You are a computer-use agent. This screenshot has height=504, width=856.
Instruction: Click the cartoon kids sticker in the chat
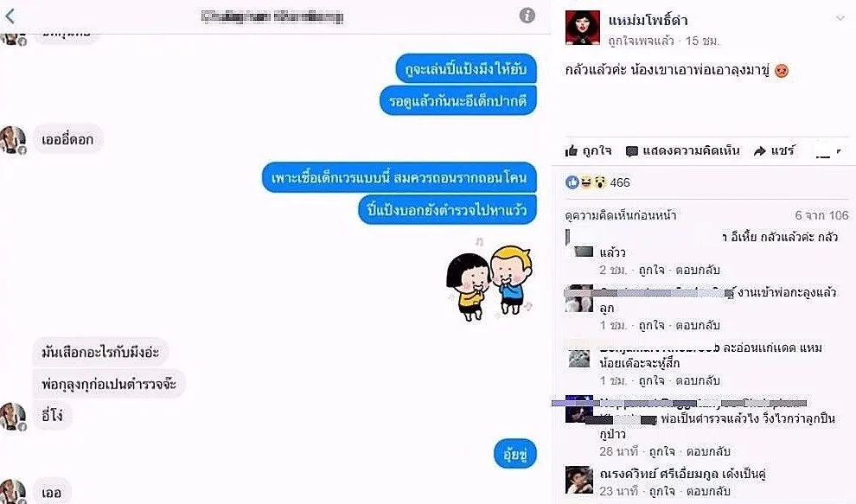489,279
